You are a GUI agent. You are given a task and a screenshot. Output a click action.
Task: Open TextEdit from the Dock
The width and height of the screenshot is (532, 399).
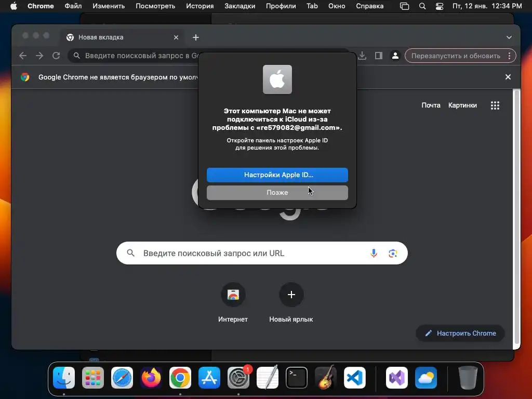click(268, 378)
